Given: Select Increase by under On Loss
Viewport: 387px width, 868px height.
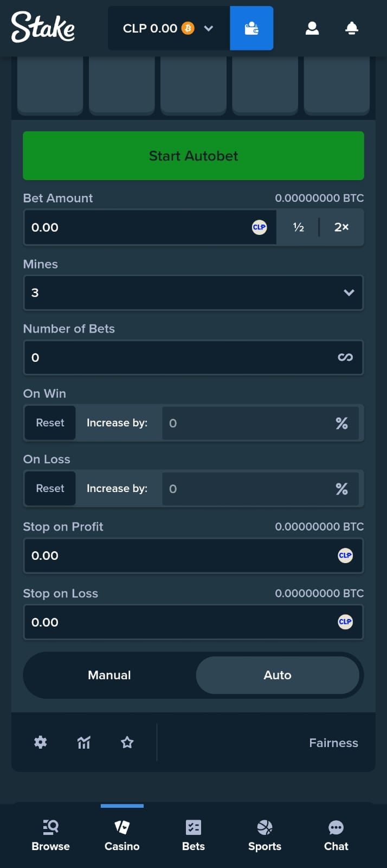Looking at the screenshot, I should click(117, 489).
